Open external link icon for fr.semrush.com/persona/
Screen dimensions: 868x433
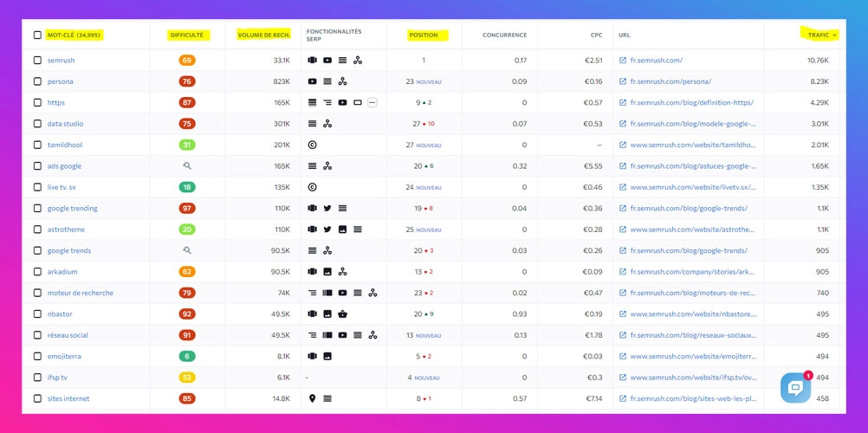pyautogui.click(x=623, y=81)
